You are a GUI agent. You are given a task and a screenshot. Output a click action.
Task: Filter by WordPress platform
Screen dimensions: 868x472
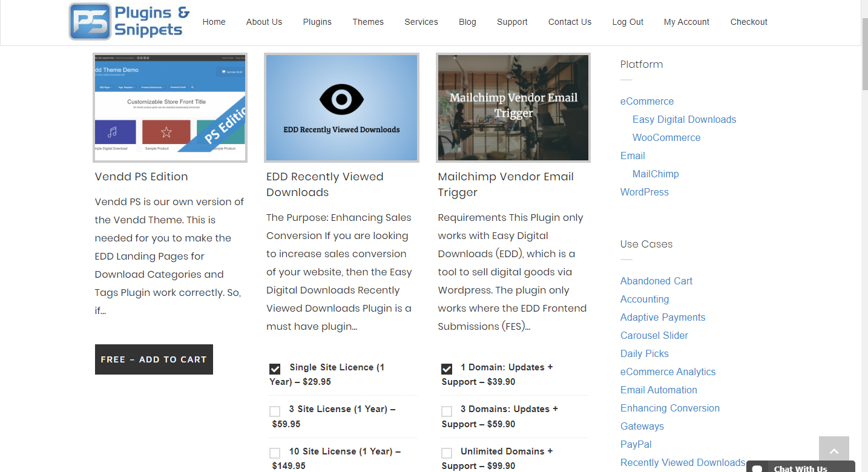point(645,192)
